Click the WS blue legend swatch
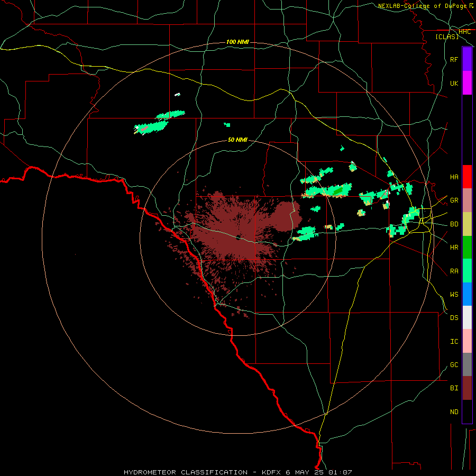The image size is (476, 476). tap(467, 294)
